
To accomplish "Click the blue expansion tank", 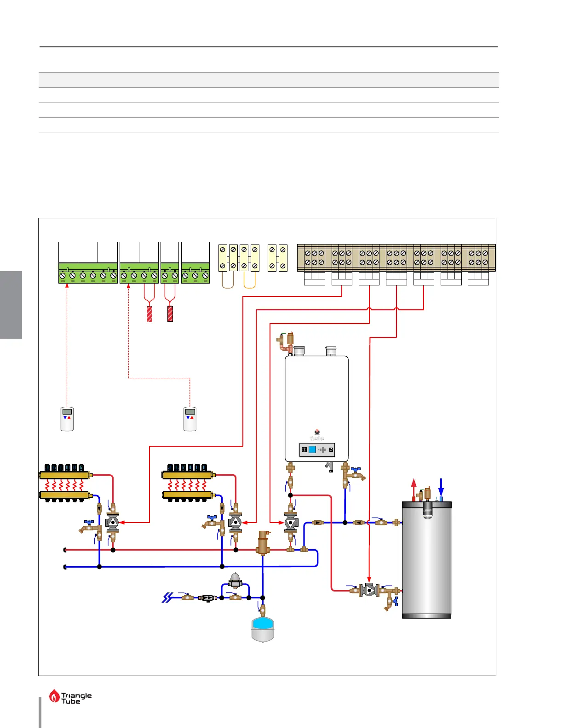I will (263, 630).
